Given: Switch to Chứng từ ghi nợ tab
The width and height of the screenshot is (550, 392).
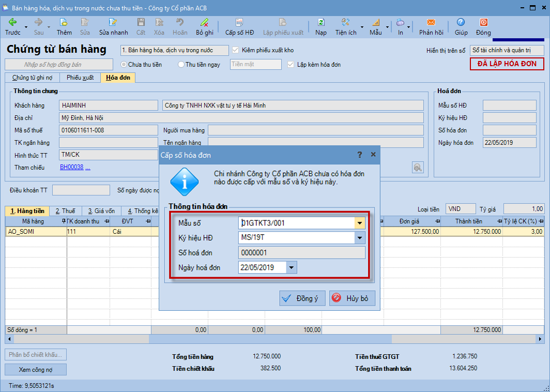Looking at the screenshot, I should pos(32,78).
